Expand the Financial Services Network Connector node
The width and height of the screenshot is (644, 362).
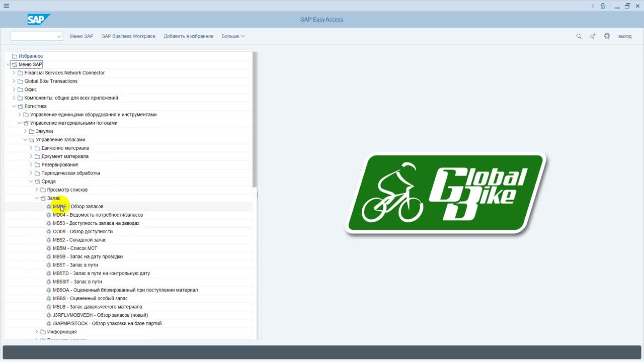pos(14,73)
